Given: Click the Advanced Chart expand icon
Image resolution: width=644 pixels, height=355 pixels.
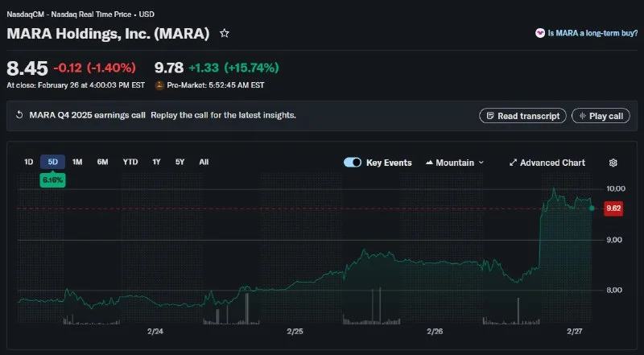Looking at the screenshot, I should (513, 163).
